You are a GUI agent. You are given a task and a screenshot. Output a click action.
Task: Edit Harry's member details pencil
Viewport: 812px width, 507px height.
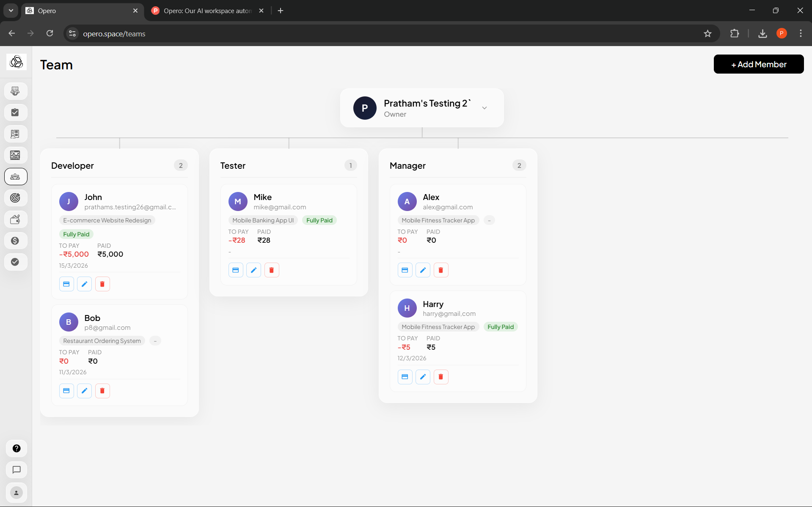(423, 377)
